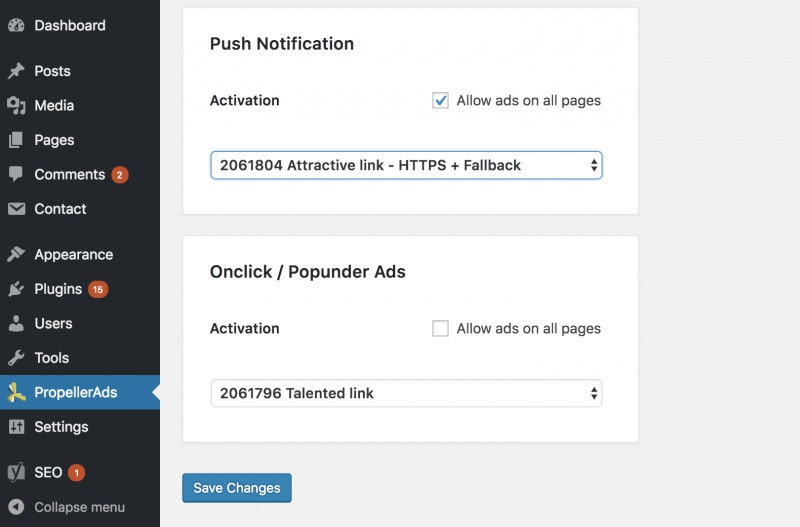Image resolution: width=800 pixels, height=527 pixels.
Task: Click the Yoast SEO icon
Action: [16, 472]
